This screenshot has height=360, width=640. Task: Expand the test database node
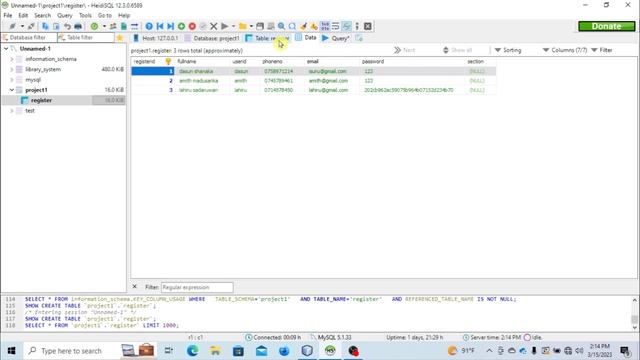[x=12, y=111]
